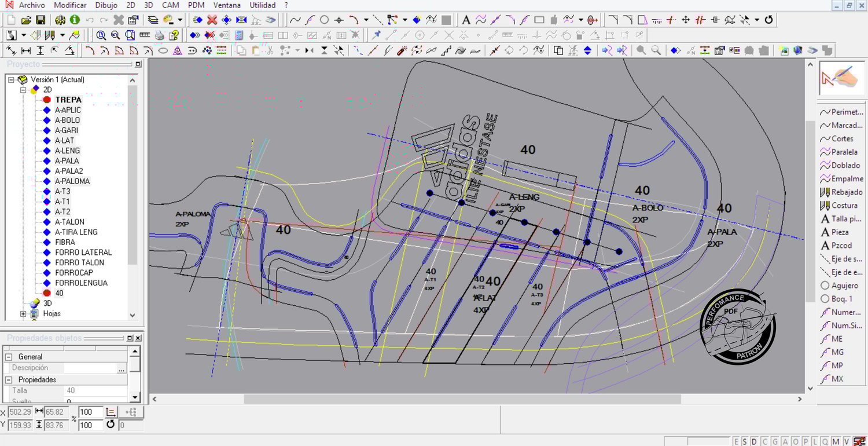The width and height of the screenshot is (868, 446).
Task: Click the circle drawing tool icon
Action: click(x=325, y=20)
